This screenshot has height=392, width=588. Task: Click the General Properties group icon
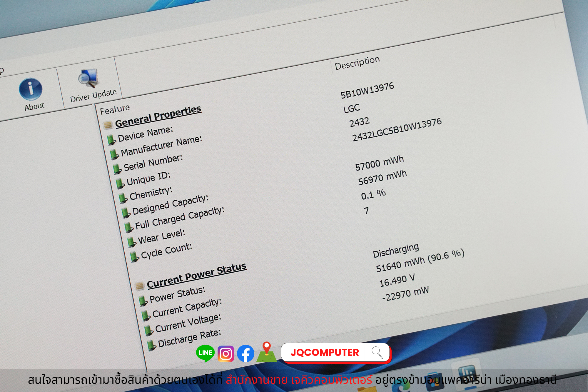pyautogui.click(x=108, y=125)
